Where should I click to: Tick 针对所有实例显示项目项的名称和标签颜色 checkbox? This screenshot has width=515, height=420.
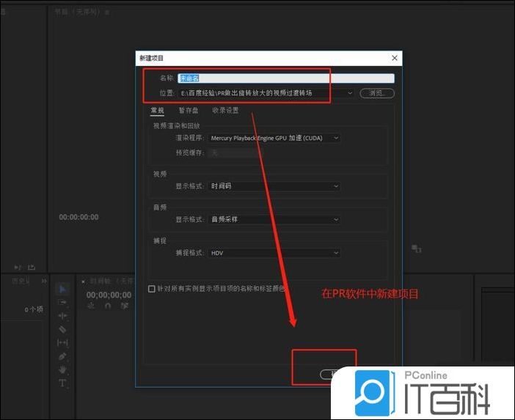coord(151,289)
